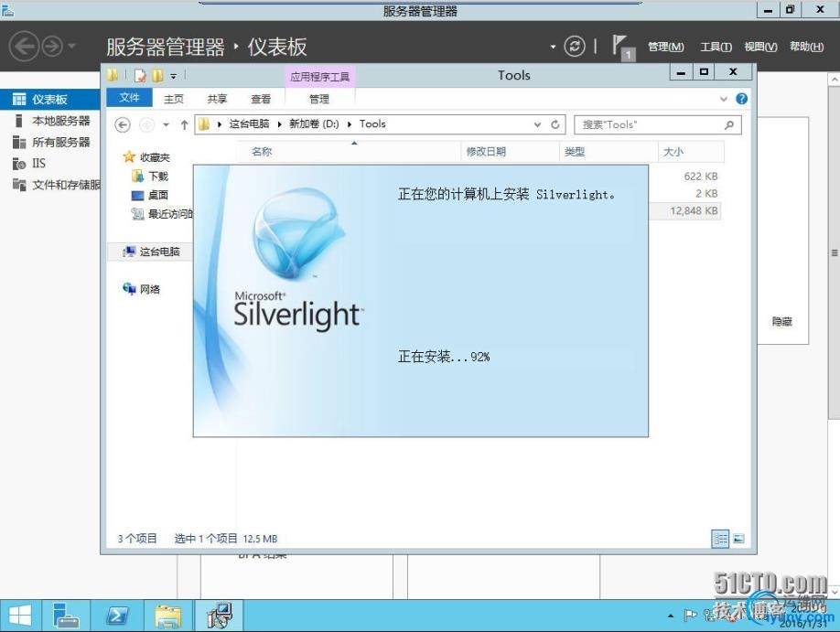Open 最近访问的位置 in the navigation pane

point(162,214)
